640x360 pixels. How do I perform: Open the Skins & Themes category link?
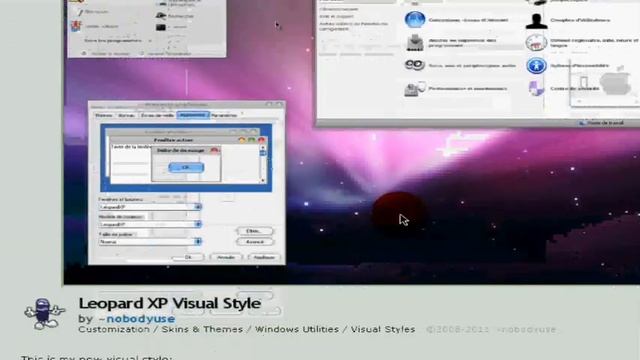coord(202,329)
